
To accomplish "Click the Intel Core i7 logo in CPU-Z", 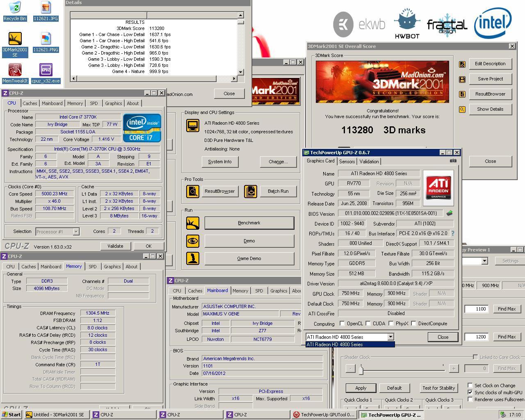I will coord(142,128).
